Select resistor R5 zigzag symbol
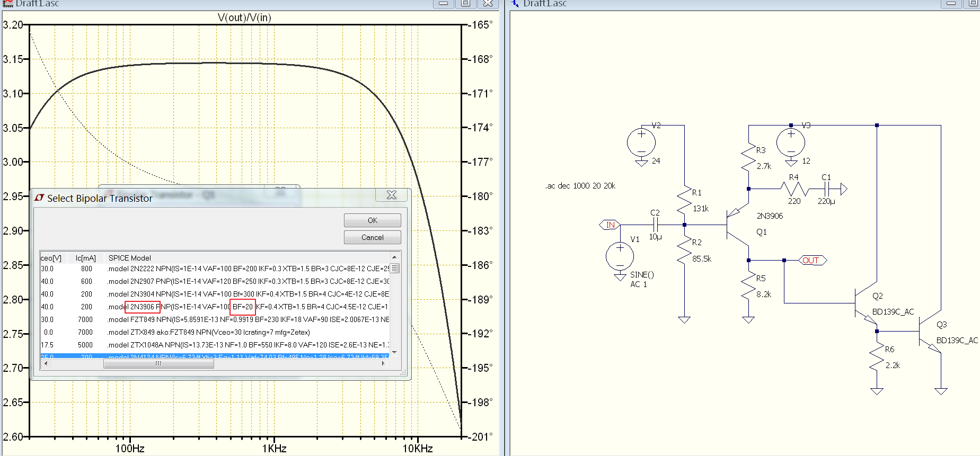980x456 pixels. [748, 286]
